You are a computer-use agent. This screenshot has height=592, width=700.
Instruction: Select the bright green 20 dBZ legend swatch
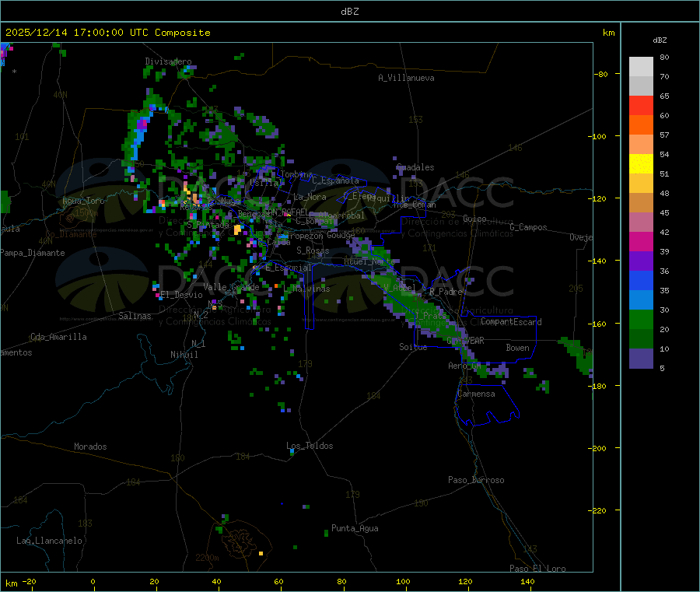(x=641, y=319)
